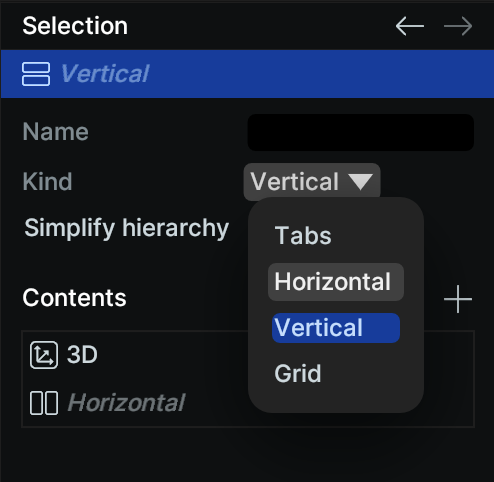This screenshot has height=482, width=494.
Task: Click the Contents section heading
Action: click(x=74, y=298)
